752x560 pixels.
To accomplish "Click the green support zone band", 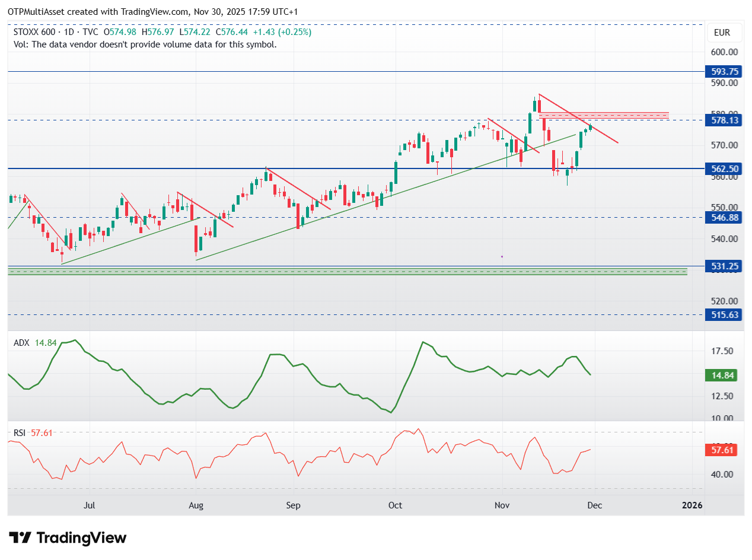I will (x=347, y=272).
